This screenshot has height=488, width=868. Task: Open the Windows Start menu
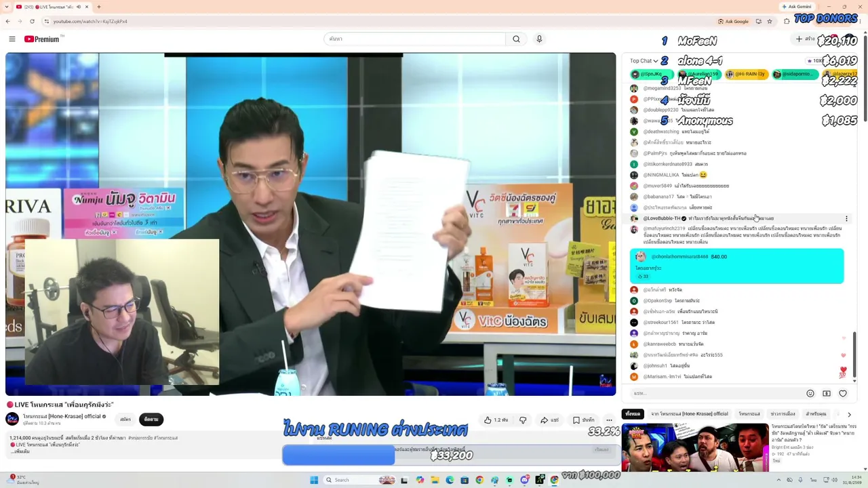click(x=314, y=480)
